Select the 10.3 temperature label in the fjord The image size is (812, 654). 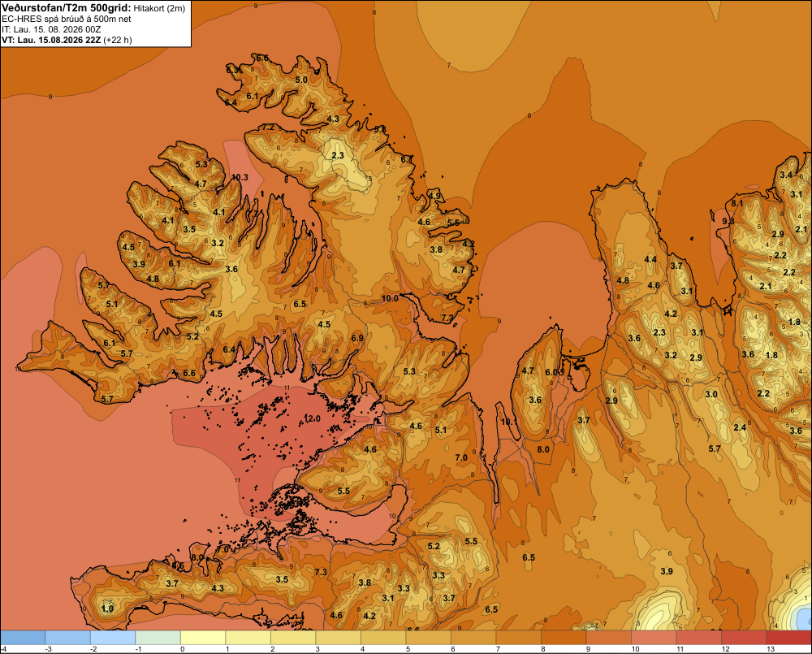click(240, 177)
